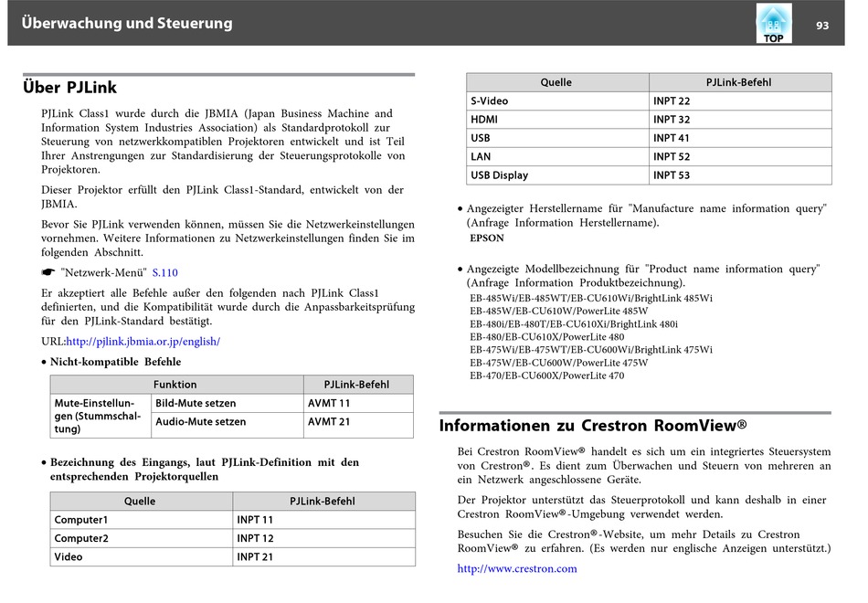Viewport: 868px width, 603px height.
Task: Click the Computer2 source cell
Action: click(x=141, y=538)
